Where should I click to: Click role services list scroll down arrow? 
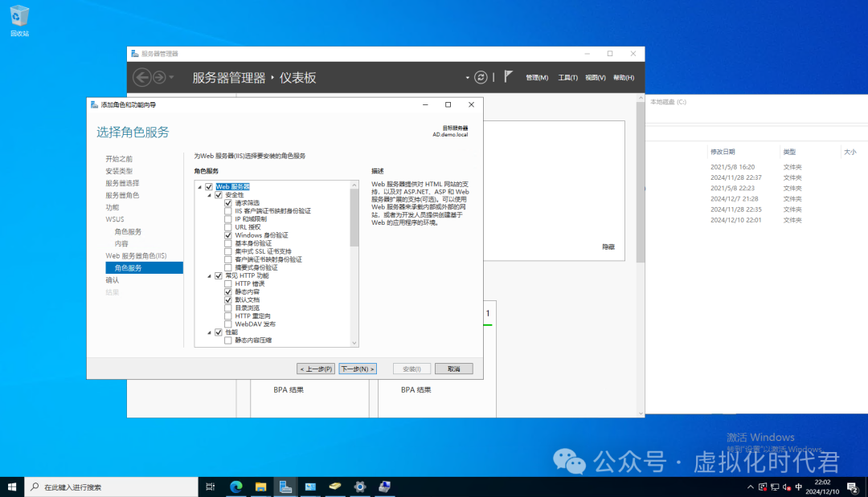tap(354, 343)
